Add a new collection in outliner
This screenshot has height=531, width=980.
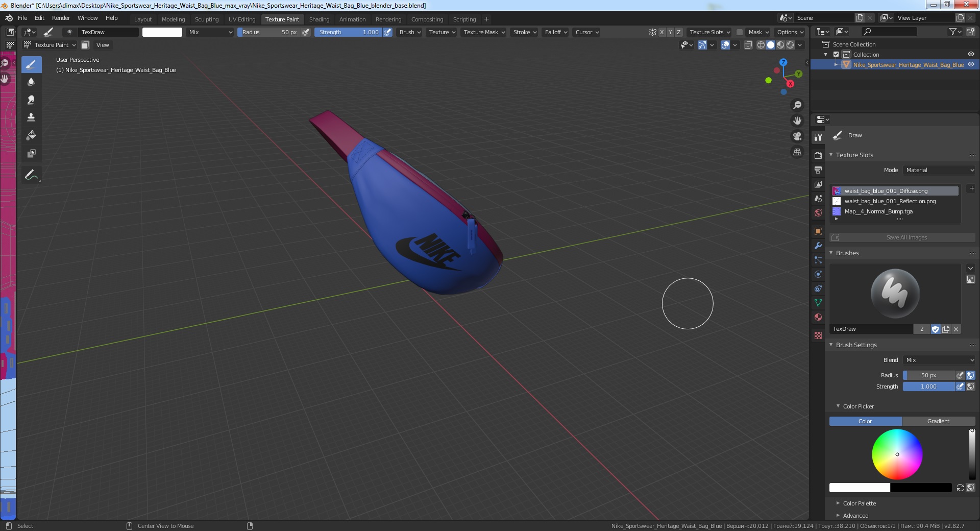click(x=970, y=32)
